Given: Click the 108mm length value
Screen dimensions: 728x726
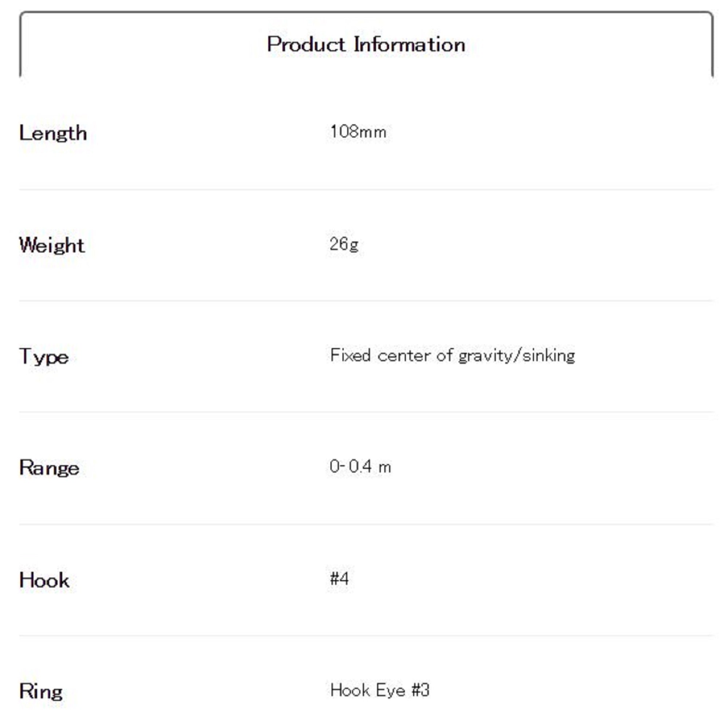Looking at the screenshot, I should (x=358, y=132).
